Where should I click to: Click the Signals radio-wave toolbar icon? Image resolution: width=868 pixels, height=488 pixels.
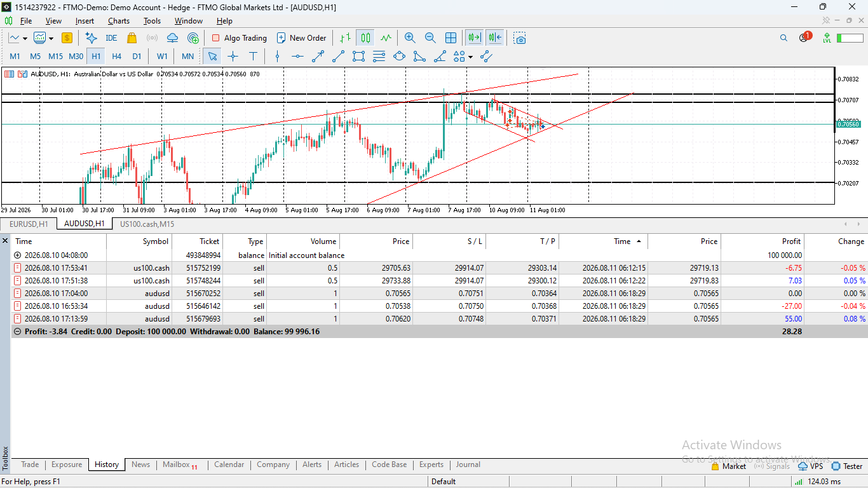(x=152, y=38)
